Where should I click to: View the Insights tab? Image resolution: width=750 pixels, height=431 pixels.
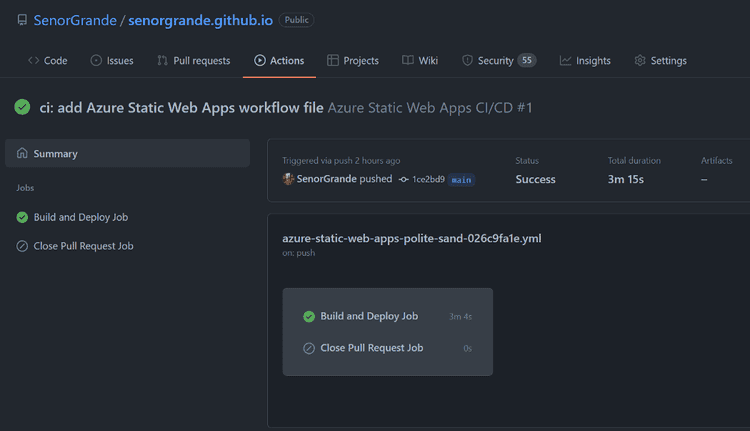[585, 61]
